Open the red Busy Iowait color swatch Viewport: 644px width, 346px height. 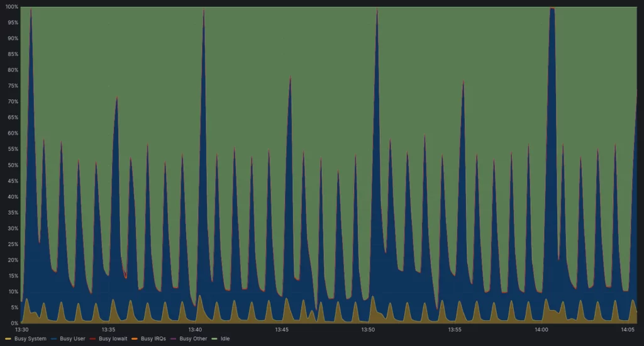[x=93, y=338]
